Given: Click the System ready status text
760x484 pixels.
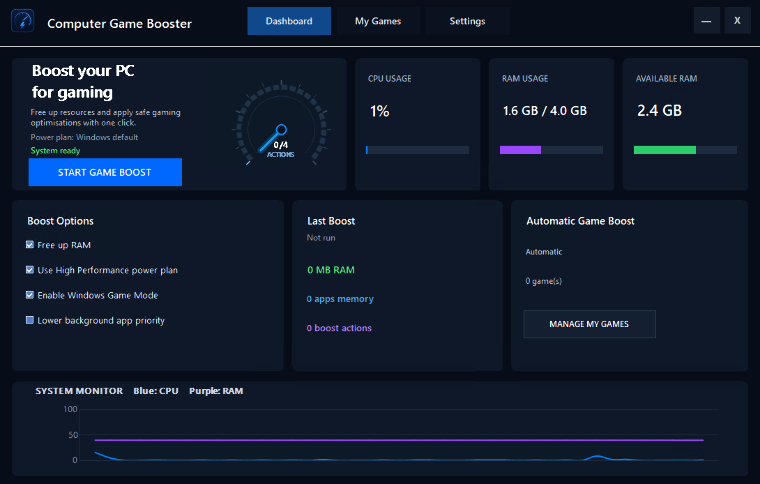Looking at the screenshot, I should (55, 151).
